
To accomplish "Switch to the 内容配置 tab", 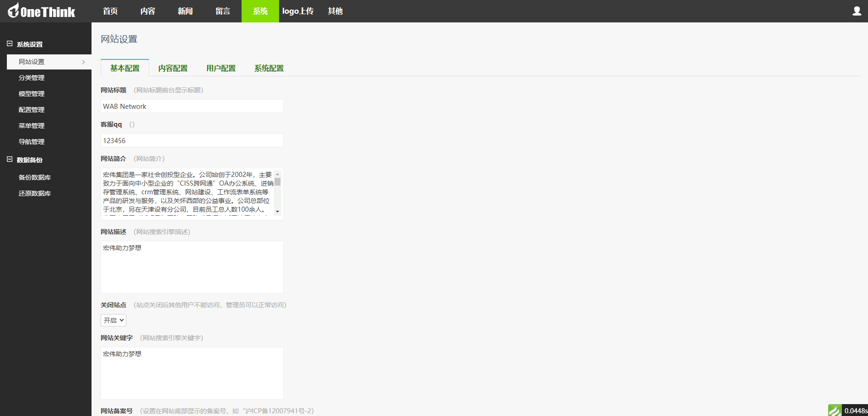I will point(173,68).
